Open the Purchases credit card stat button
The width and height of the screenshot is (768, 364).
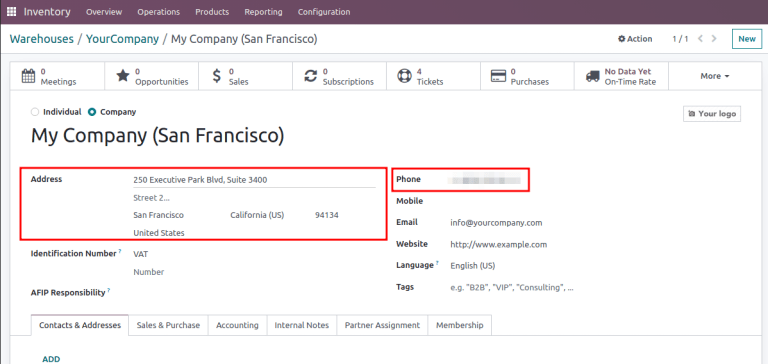tap(528, 76)
